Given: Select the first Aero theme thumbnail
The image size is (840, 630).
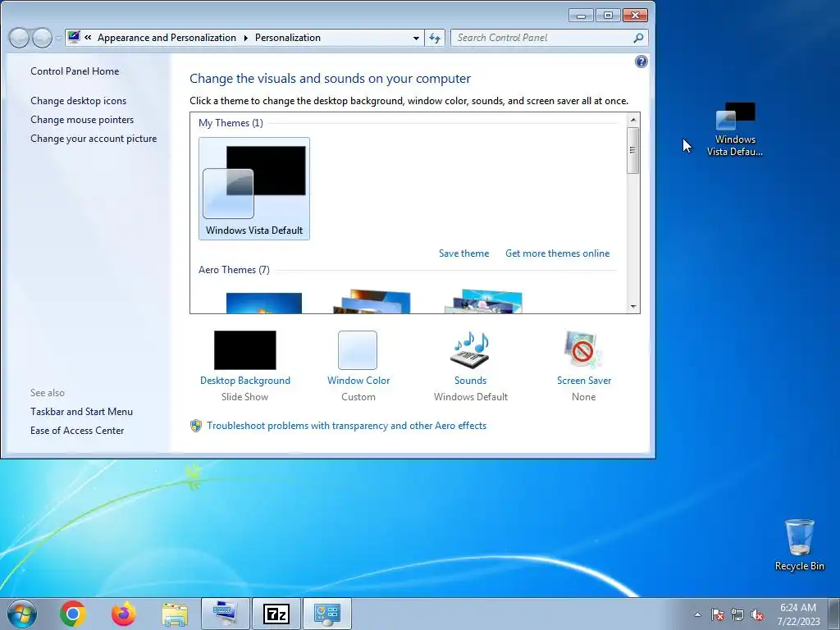Looking at the screenshot, I should click(263, 303).
